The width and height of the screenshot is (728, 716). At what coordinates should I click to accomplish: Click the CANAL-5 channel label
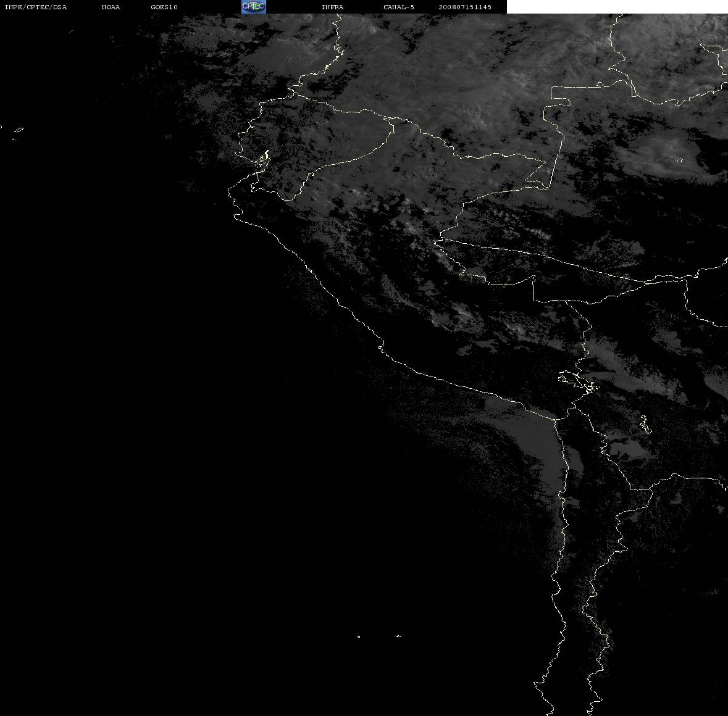click(x=399, y=7)
